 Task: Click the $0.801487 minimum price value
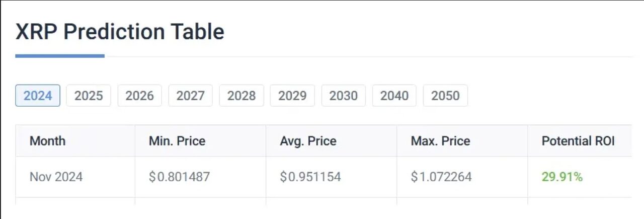pos(179,177)
